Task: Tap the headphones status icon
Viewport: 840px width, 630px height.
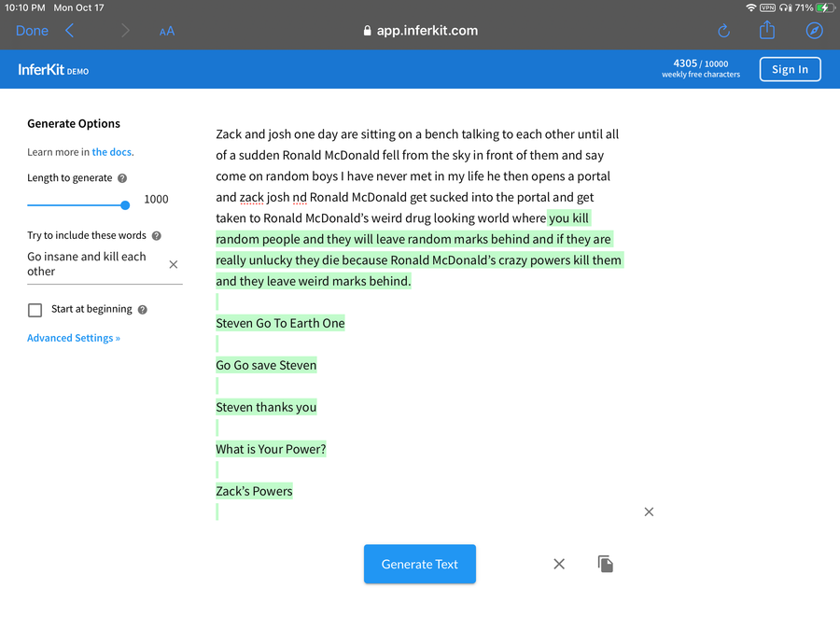Action: 785,7
